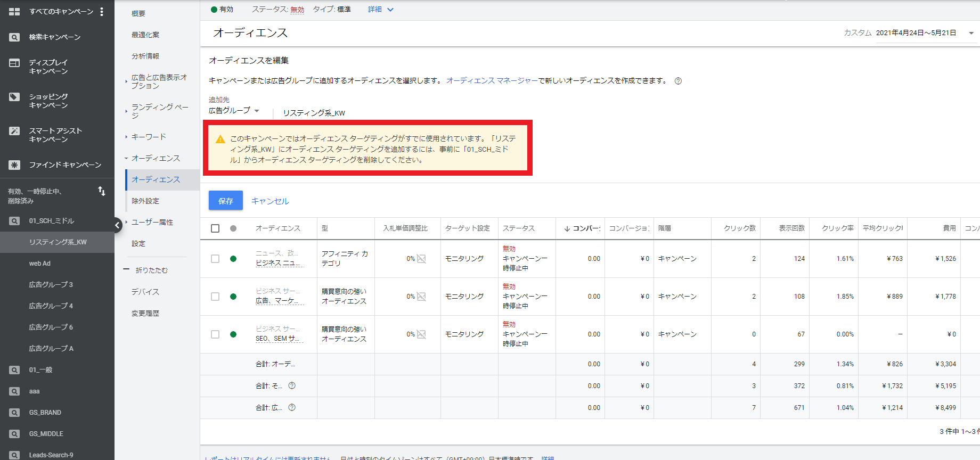The height and width of the screenshot is (460, 980).
Task: Check the box for the SEO、SEM audience row
Action: coord(215,334)
